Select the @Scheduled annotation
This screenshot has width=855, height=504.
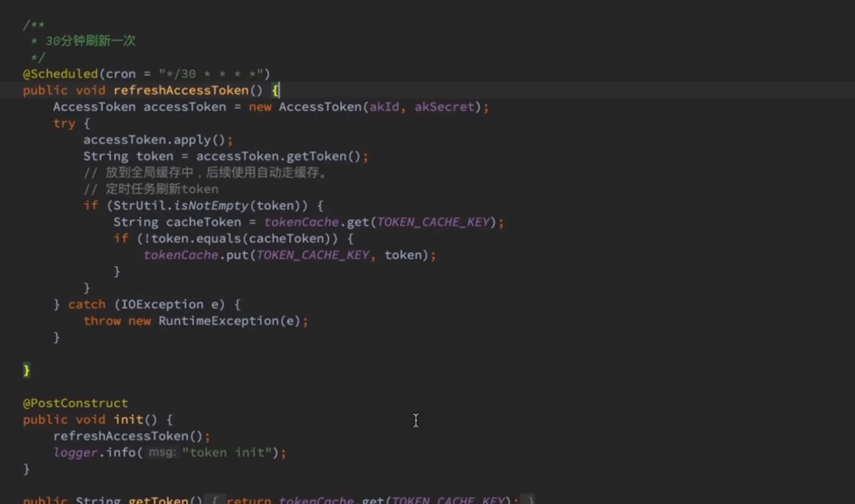tap(60, 74)
